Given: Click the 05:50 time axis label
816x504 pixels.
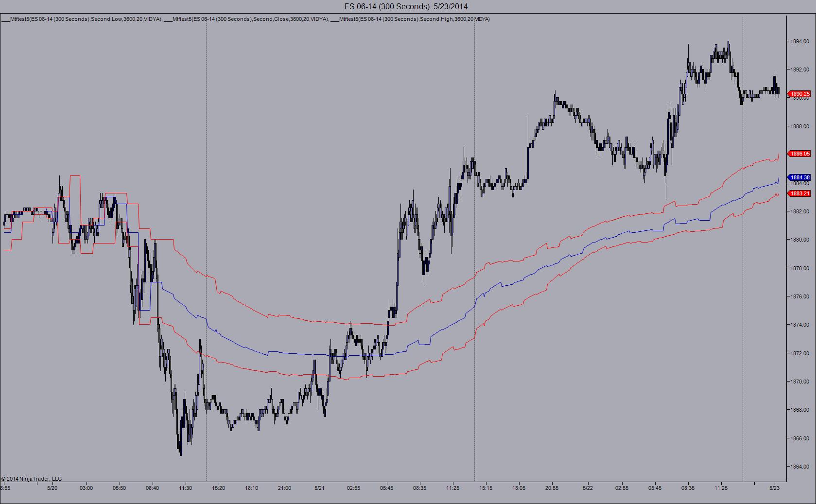Looking at the screenshot, I should 119,488.
